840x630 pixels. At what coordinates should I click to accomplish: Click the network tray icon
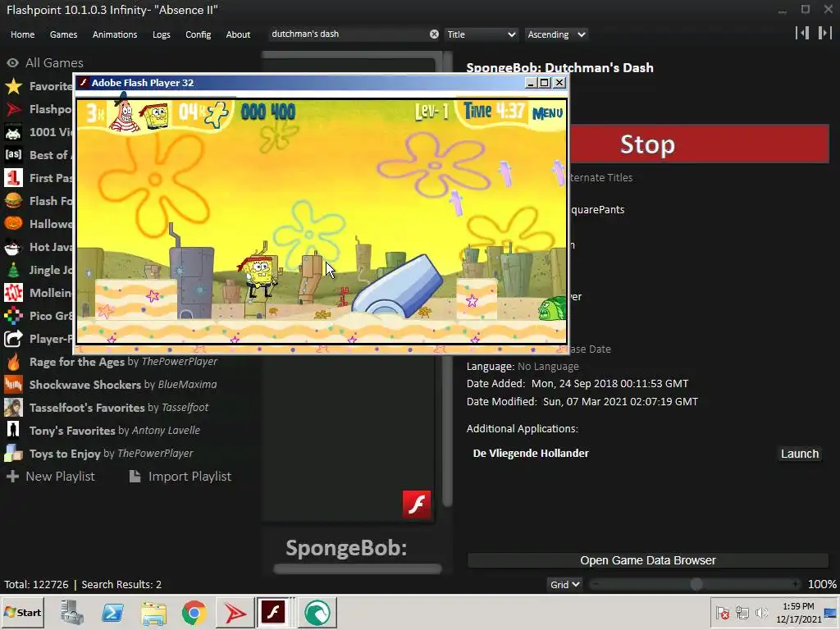click(x=742, y=613)
